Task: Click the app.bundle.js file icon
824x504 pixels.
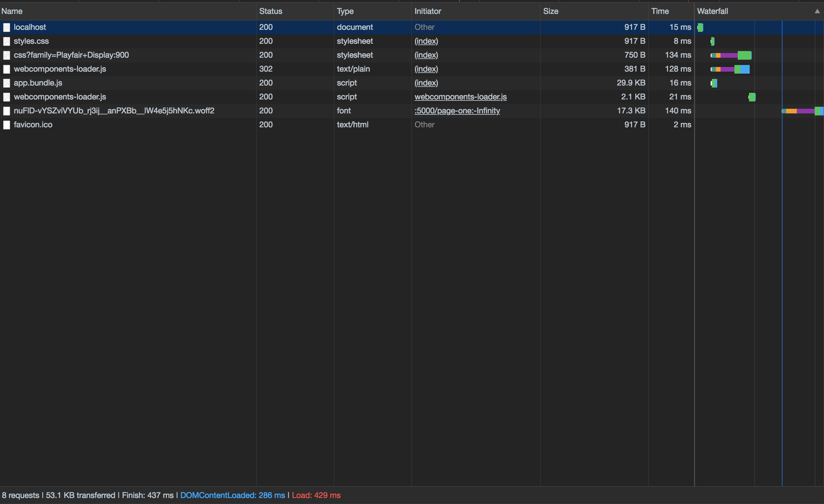Action: click(x=7, y=83)
